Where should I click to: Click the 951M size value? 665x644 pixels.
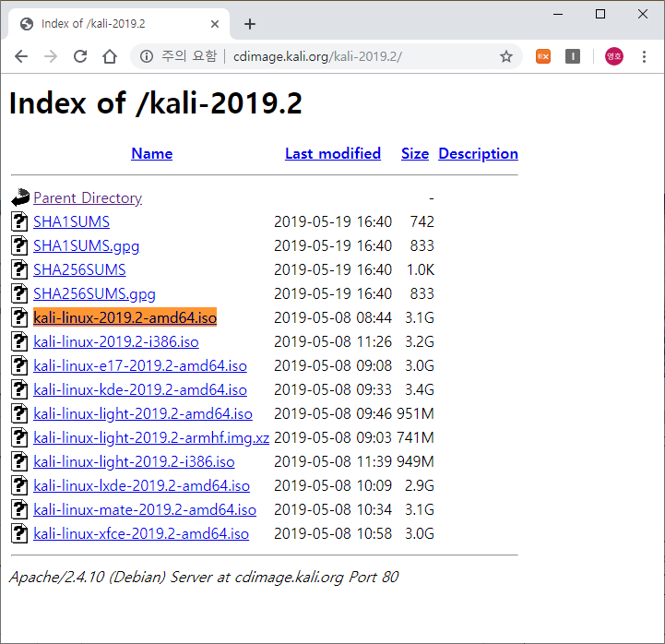[x=416, y=413]
